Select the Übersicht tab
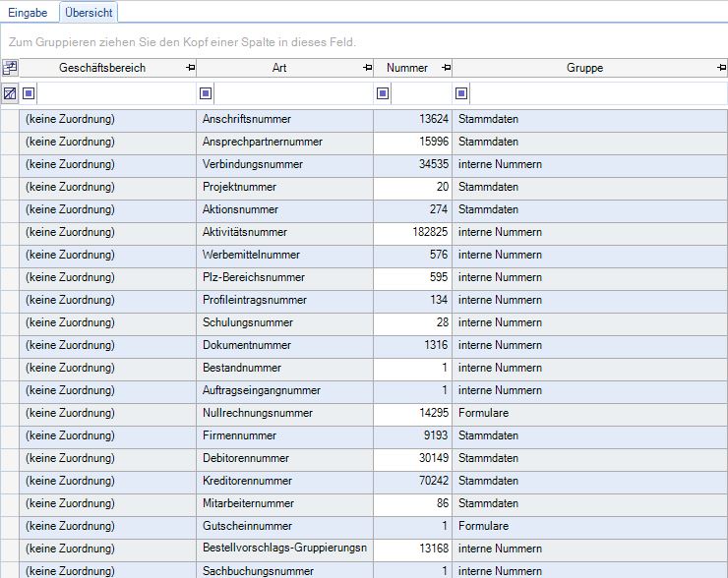 pyautogui.click(x=90, y=13)
